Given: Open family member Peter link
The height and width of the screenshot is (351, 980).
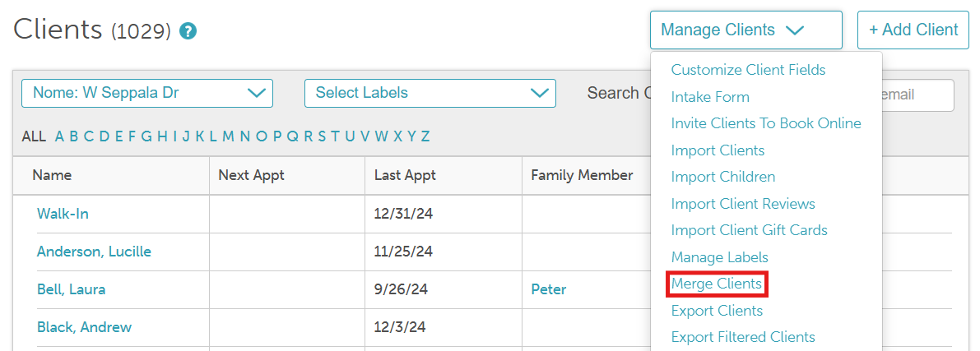Looking at the screenshot, I should click(x=549, y=289).
